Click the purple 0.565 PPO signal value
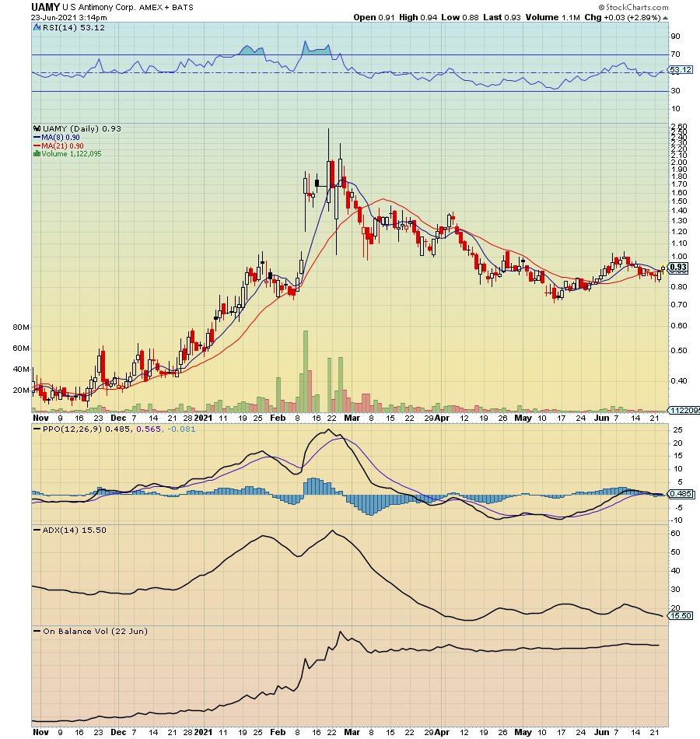Image resolution: width=700 pixels, height=739 pixels. [x=149, y=429]
